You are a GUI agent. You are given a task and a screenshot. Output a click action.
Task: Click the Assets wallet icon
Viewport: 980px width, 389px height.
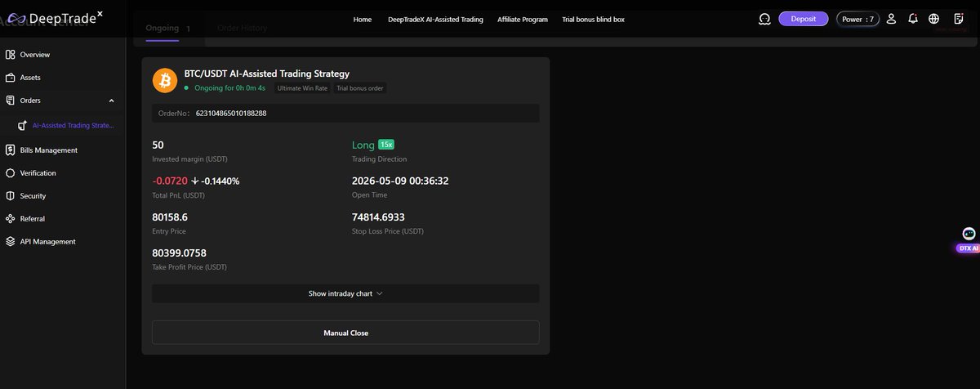click(10, 78)
